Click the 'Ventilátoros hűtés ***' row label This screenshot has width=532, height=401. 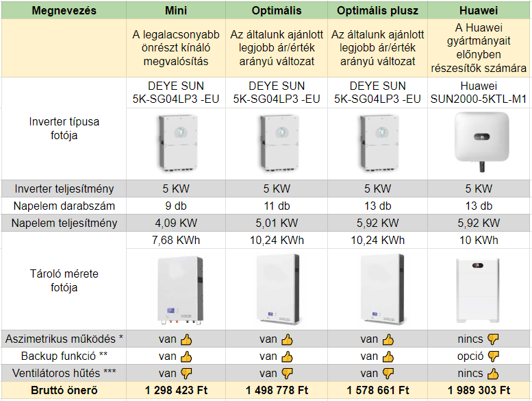[x=64, y=373]
